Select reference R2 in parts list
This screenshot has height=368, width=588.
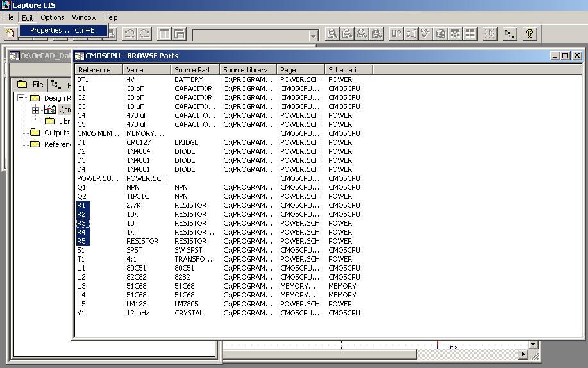pos(81,214)
